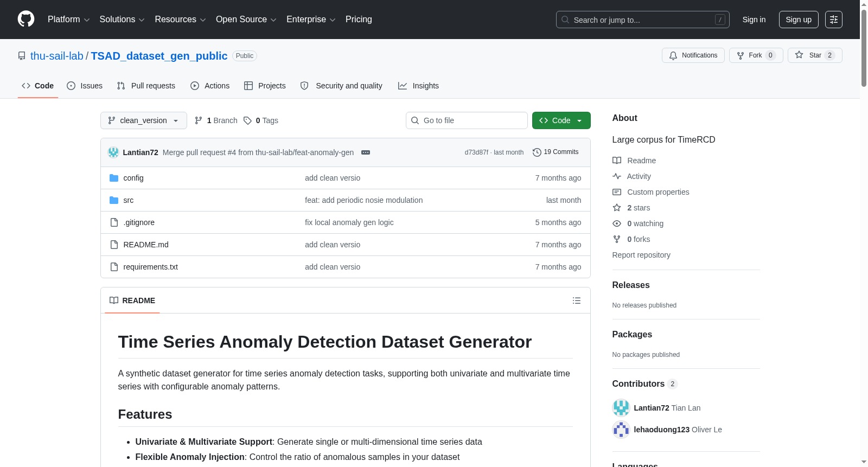The image size is (868, 467).
Task: Open commit 'feat: add periodic nosie modulation'
Action: tap(363, 200)
